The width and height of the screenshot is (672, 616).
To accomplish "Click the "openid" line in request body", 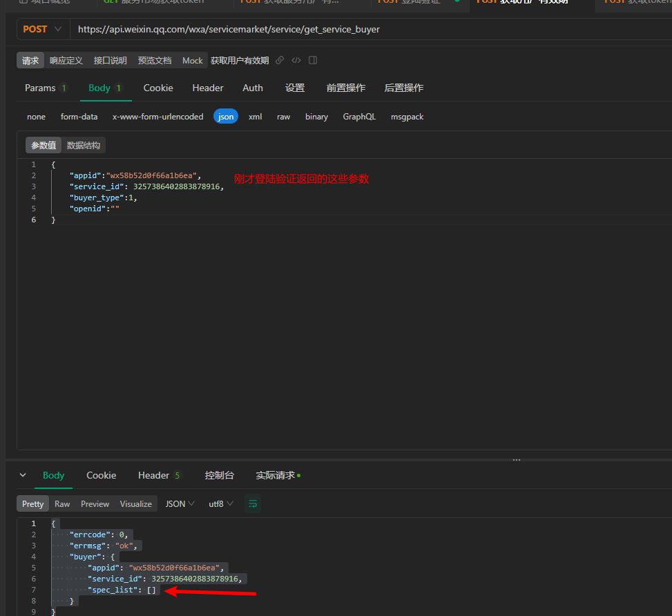I will (x=95, y=209).
